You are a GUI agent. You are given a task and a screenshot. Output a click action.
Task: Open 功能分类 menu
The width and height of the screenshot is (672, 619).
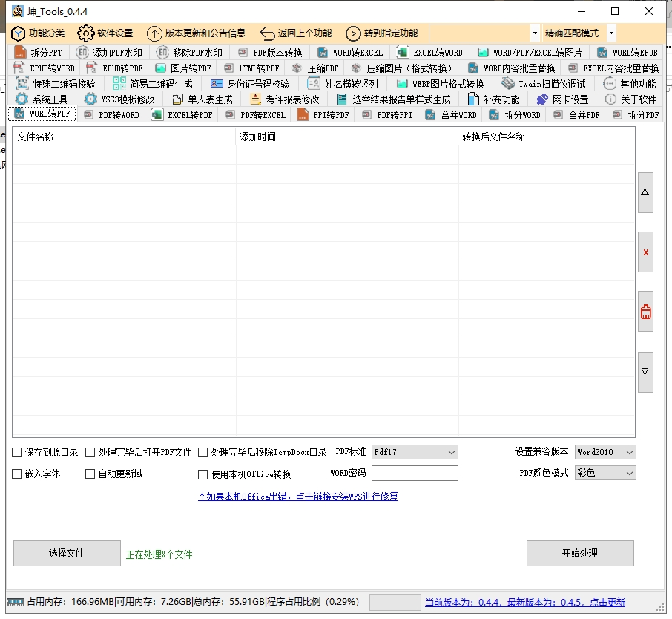(38, 33)
